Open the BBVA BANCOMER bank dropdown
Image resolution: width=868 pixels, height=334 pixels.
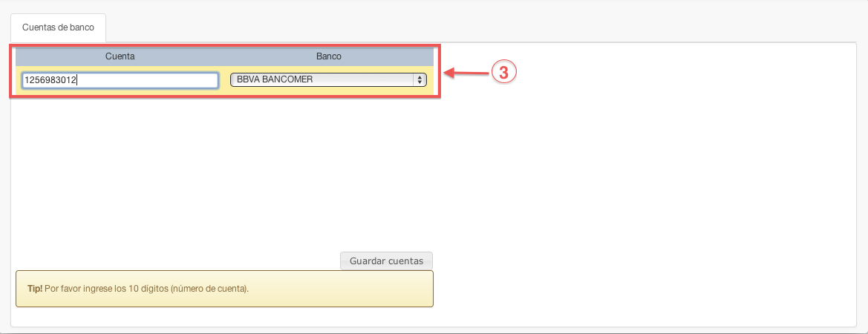pyautogui.click(x=328, y=79)
